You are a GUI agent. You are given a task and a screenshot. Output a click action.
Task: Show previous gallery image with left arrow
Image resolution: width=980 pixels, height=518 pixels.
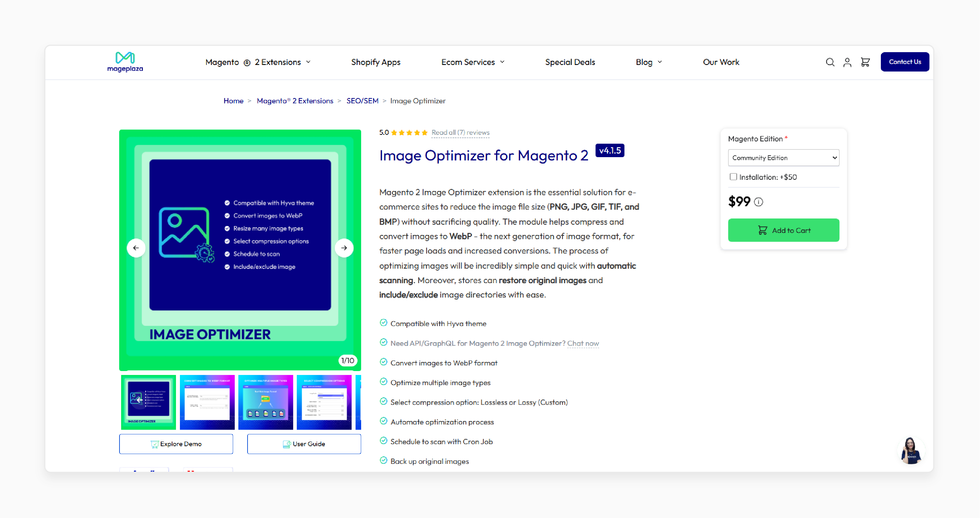point(136,248)
